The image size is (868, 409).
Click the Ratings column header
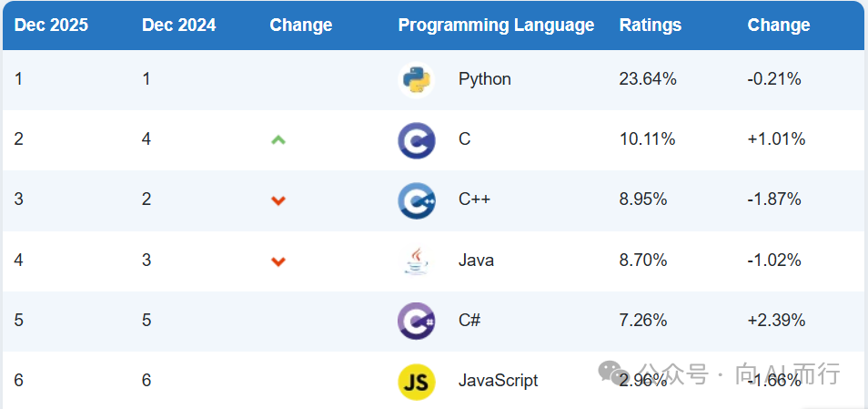click(x=650, y=26)
